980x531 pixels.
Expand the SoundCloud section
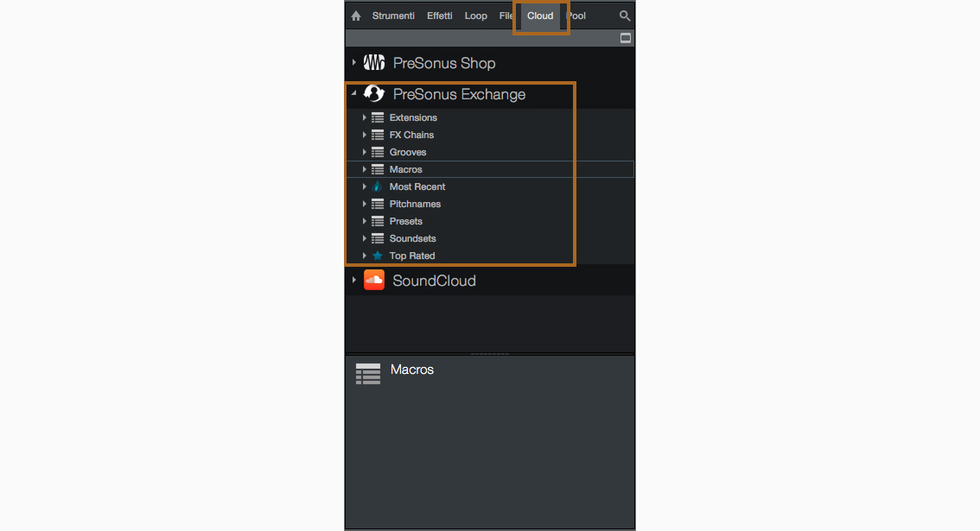(354, 281)
